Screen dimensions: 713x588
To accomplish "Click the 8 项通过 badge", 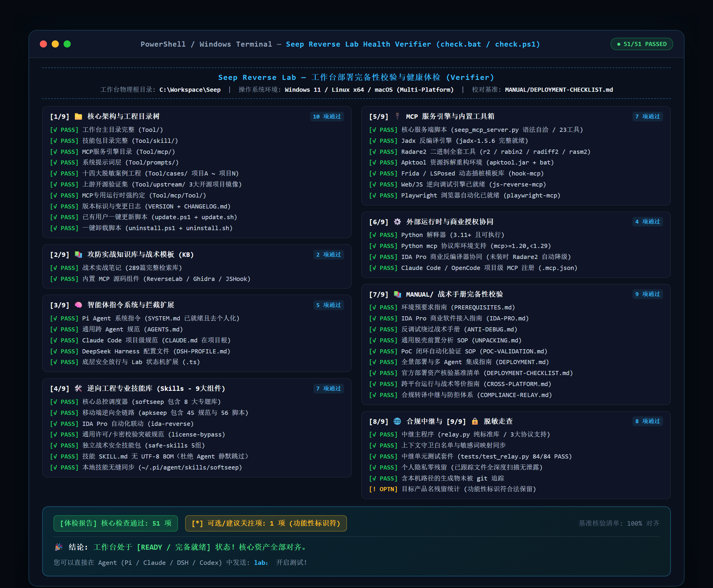I will tap(648, 421).
